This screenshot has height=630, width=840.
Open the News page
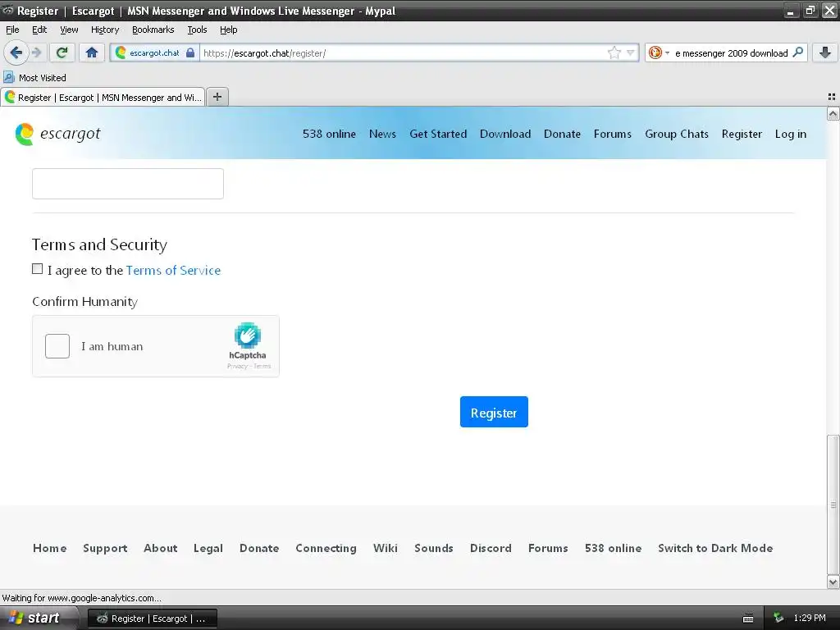(x=382, y=134)
